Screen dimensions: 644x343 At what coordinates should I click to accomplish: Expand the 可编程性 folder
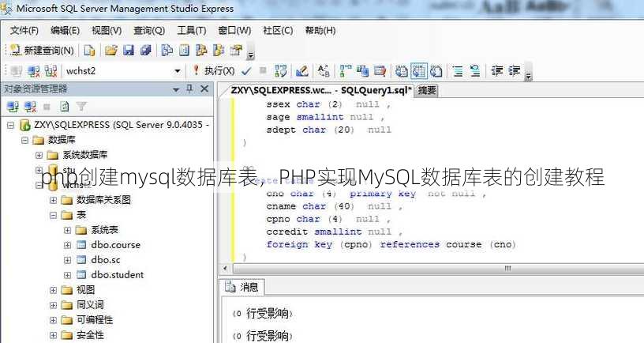tap(54, 320)
